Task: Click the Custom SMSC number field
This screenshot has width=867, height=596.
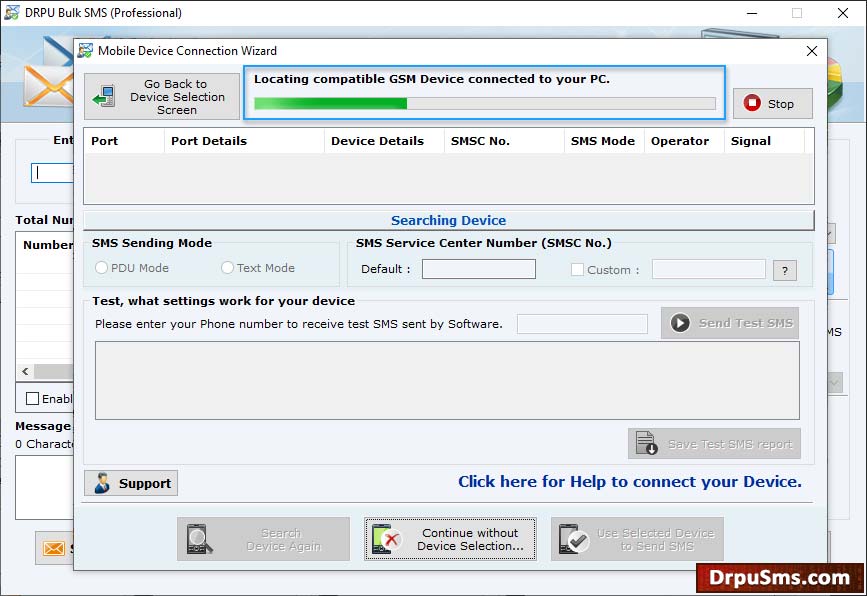Action: pyautogui.click(x=708, y=269)
